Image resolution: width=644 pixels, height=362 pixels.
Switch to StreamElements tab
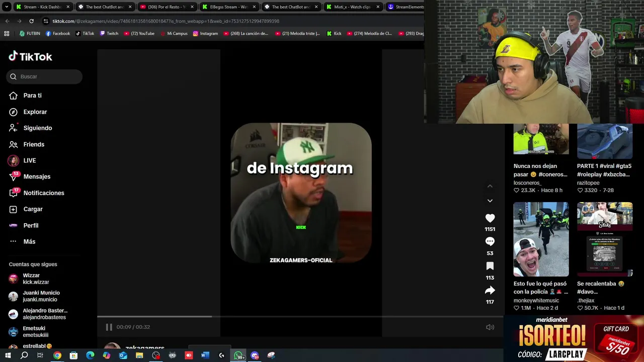(x=405, y=7)
